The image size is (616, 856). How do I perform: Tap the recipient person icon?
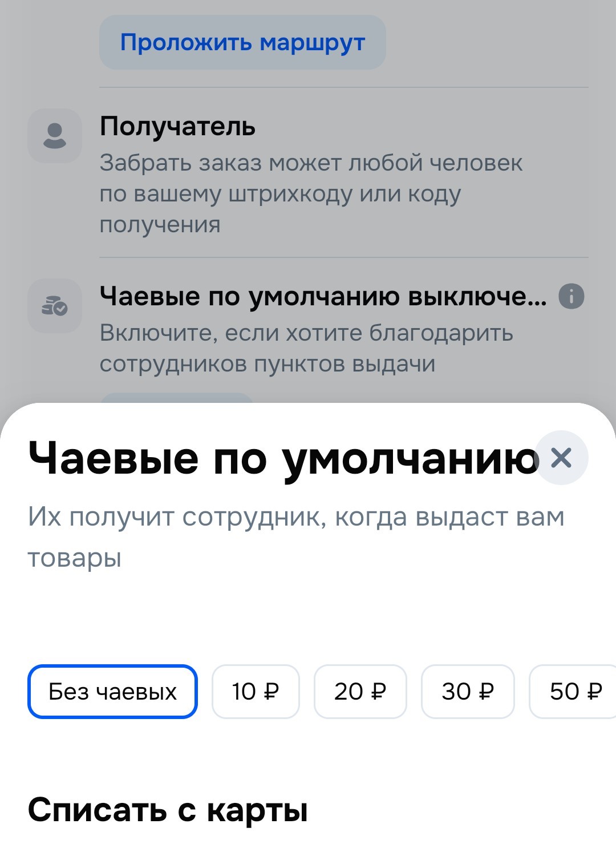[x=55, y=136]
